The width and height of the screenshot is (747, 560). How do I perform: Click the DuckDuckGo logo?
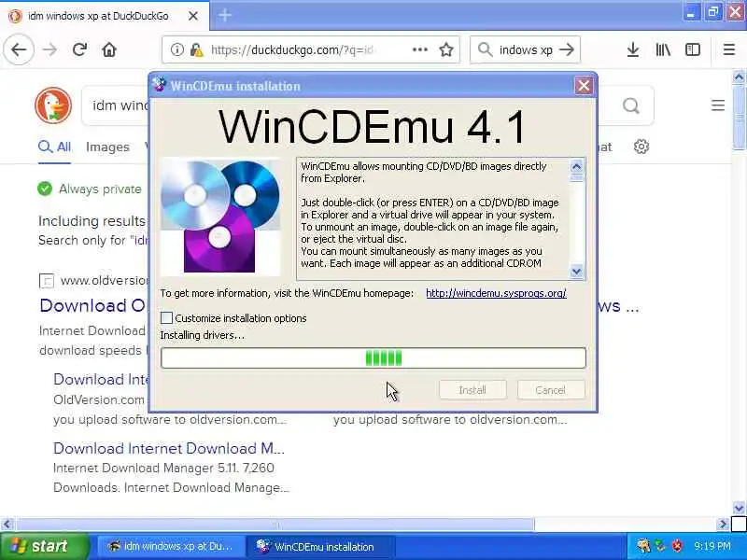(53, 105)
